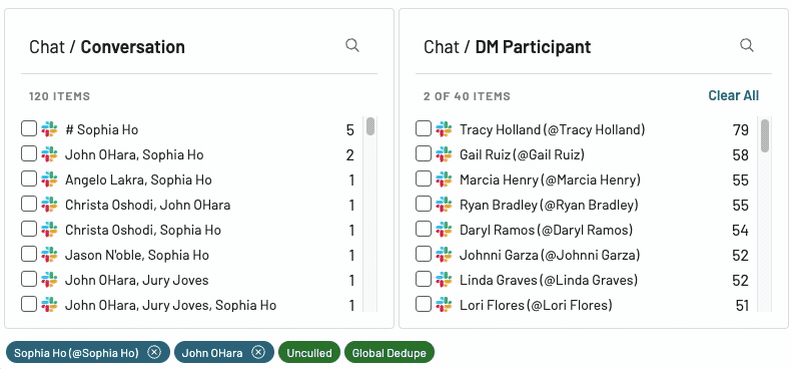Click Slack icon beside # Sophia Ho
The image size is (791, 369).
tap(49, 129)
